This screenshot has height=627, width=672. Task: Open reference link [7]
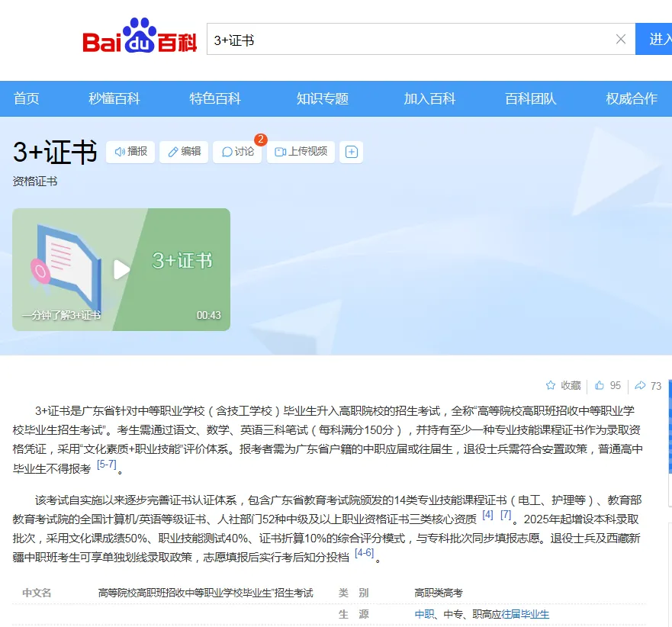click(506, 514)
